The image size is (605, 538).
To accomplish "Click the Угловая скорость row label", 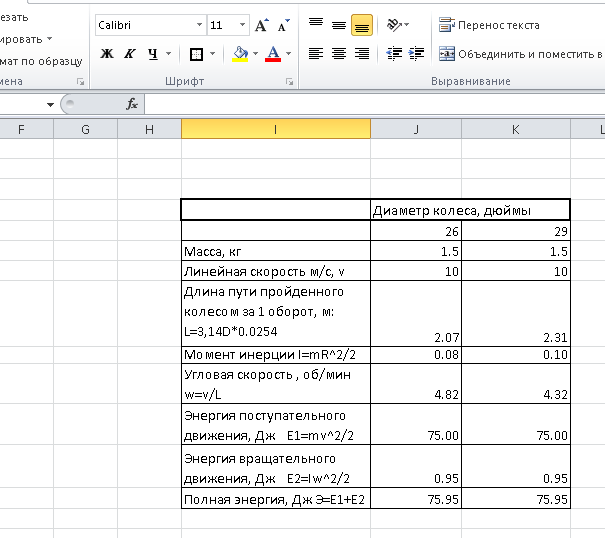I will tap(275, 384).
